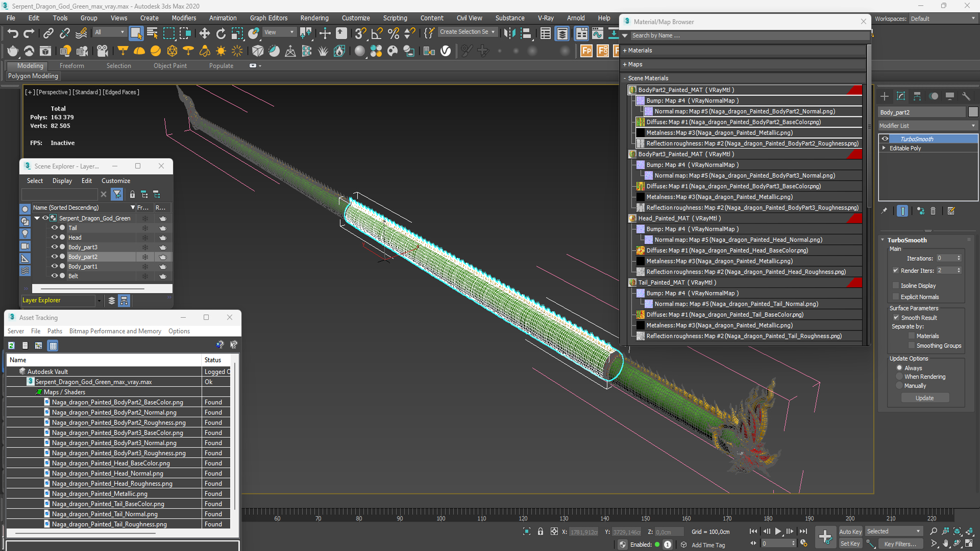Toggle Render Iters checkbox
Image resolution: width=980 pixels, height=551 pixels.
click(x=896, y=270)
